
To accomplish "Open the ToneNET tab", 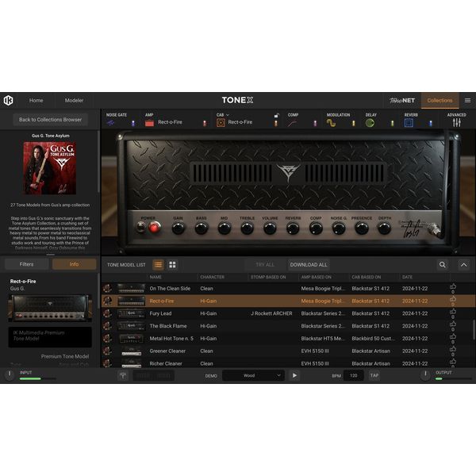I will [402, 101].
